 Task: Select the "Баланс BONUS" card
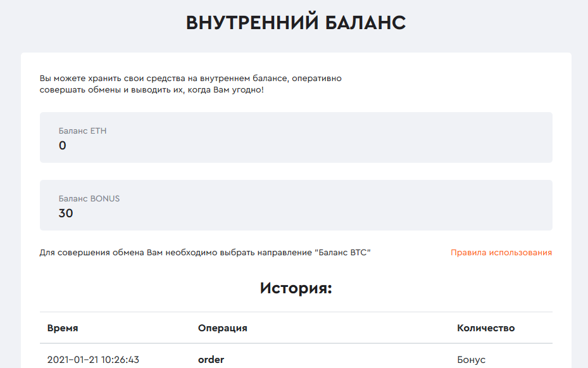point(295,205)
